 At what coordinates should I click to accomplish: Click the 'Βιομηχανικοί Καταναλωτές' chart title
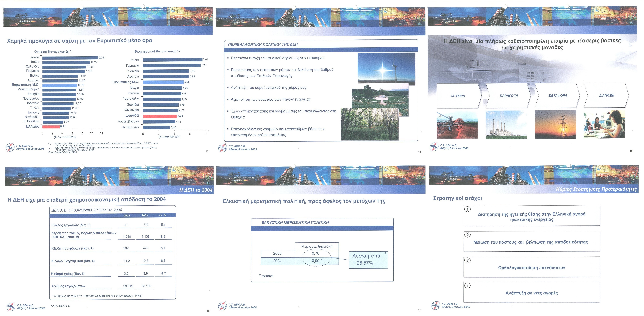(157, 51)
